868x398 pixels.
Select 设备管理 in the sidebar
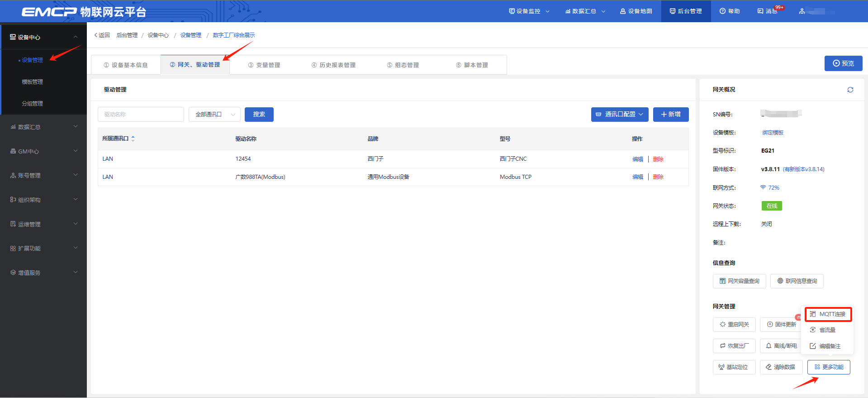point(33,60)
